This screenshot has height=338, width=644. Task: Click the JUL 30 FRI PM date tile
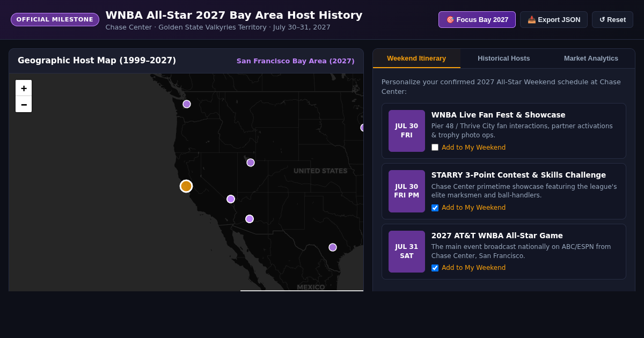click(407, 191)
